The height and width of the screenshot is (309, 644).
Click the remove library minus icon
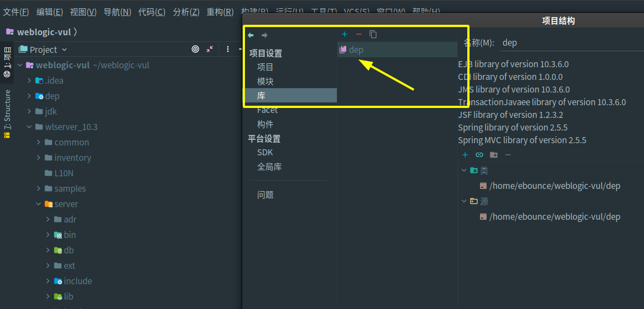359,34
